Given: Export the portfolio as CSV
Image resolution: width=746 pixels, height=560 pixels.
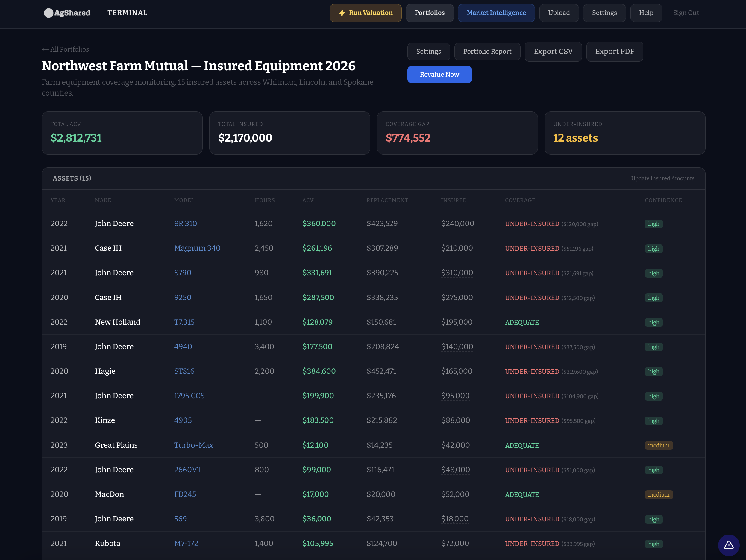Looking at the screenshot, I should tap(553, 51).
